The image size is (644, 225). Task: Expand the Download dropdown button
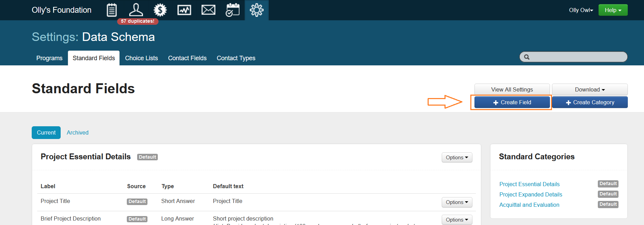[x=590, y=89]
